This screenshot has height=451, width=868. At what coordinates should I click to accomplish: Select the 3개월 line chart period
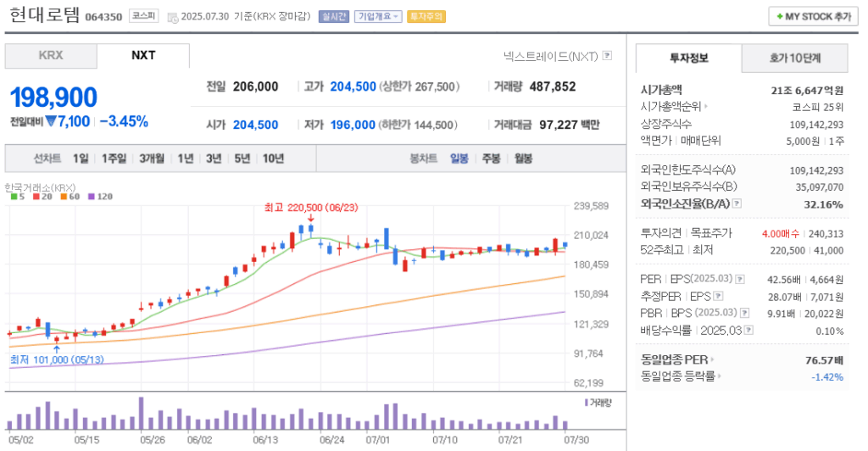coord(152,159)
